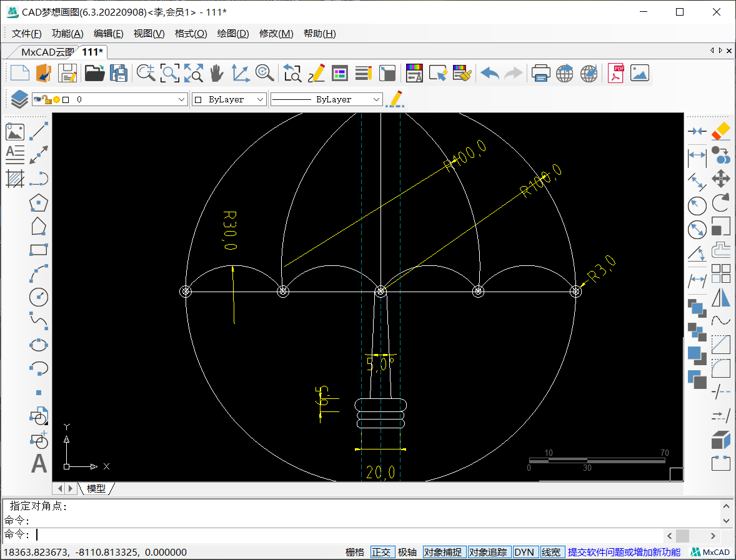Toggle 线宽 lineweight display
Screen dimensions: 736x560
[551, 552]
